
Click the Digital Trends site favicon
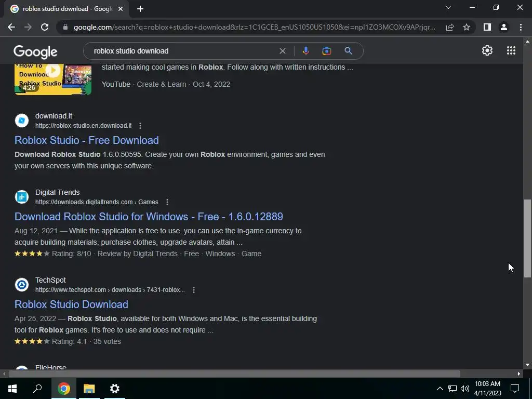[22, 197]
